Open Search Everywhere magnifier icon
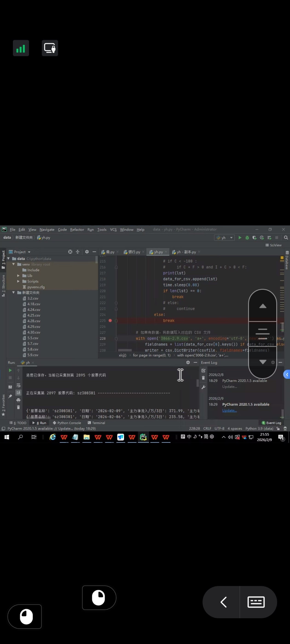 click(286, 238)
